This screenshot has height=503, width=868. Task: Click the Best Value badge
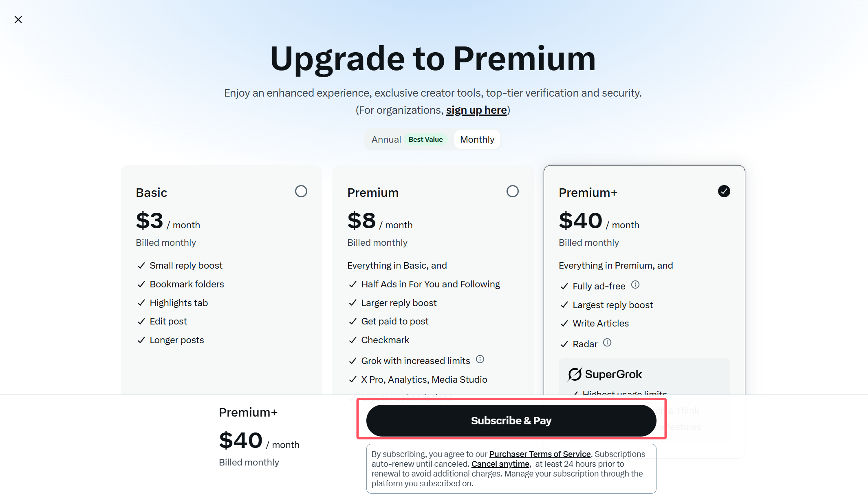(425, 140)
